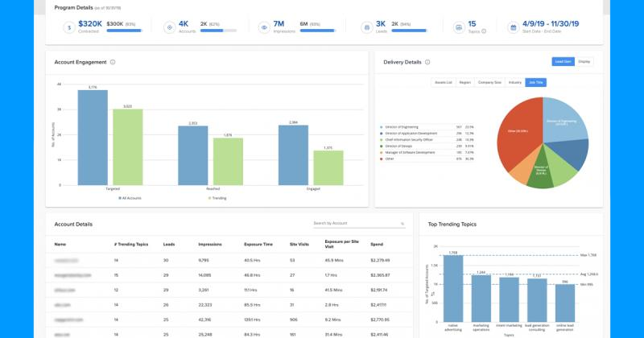
Task: Click the Engaged Trending bar 1,375
Action: pyautogui.click(x=328, y=168)
